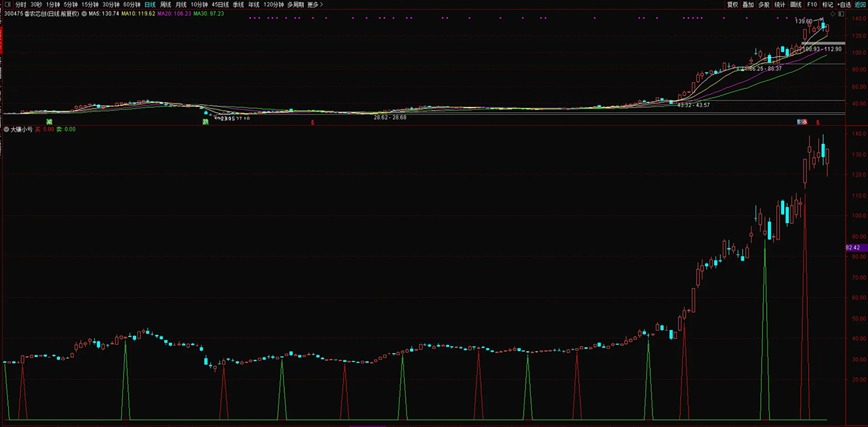The image size is (868, 427).
Task: Click the 返回 back button
Action: [859, 4]
